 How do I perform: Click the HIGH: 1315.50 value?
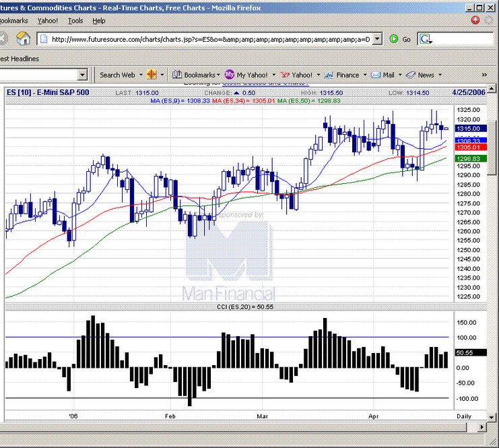point(331,93)
